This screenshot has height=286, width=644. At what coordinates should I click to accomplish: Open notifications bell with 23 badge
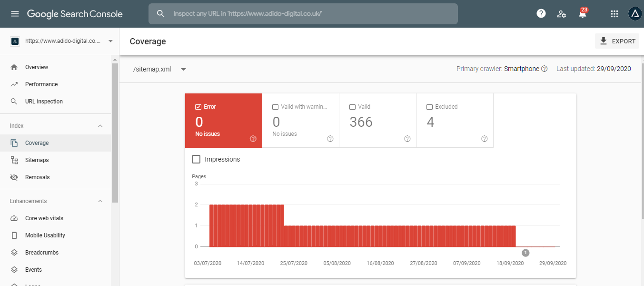point(583,13)
